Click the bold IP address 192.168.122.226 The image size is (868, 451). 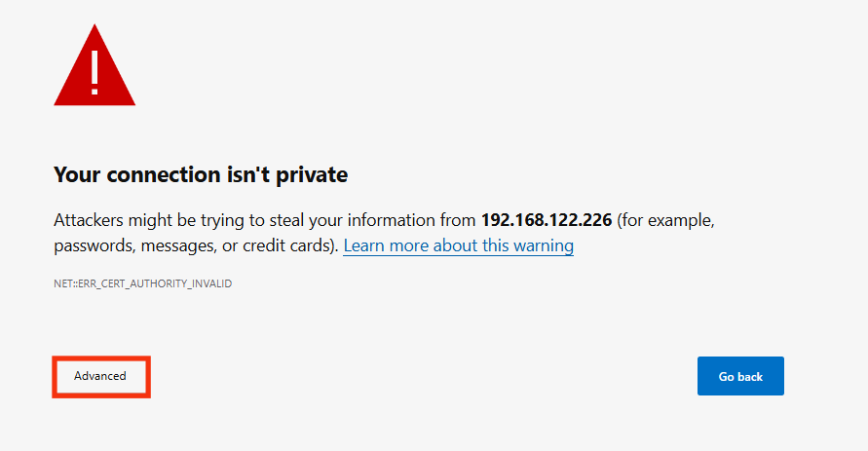[547, 219]
